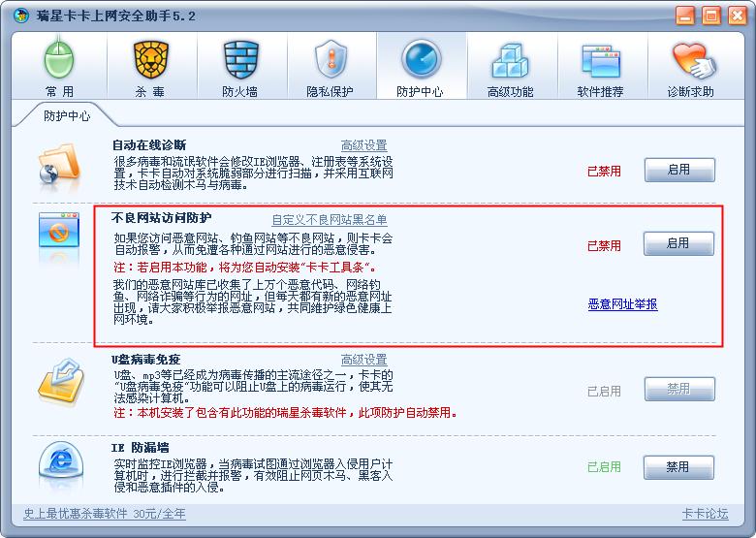Open the 自定义不良网站黑名单 link

point(330,220)
